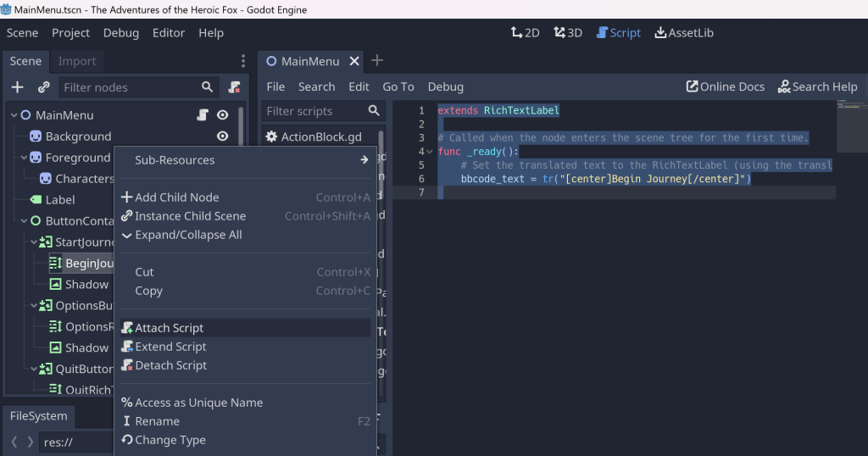This screenshot has height=456, width=868.
Task: Open the script attached to MainMenu node
Action: pyautogui.click(x=203, y=115)
